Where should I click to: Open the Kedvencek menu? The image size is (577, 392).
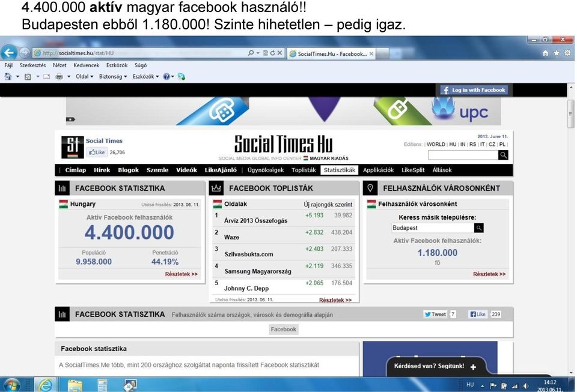tap(87, 65)
